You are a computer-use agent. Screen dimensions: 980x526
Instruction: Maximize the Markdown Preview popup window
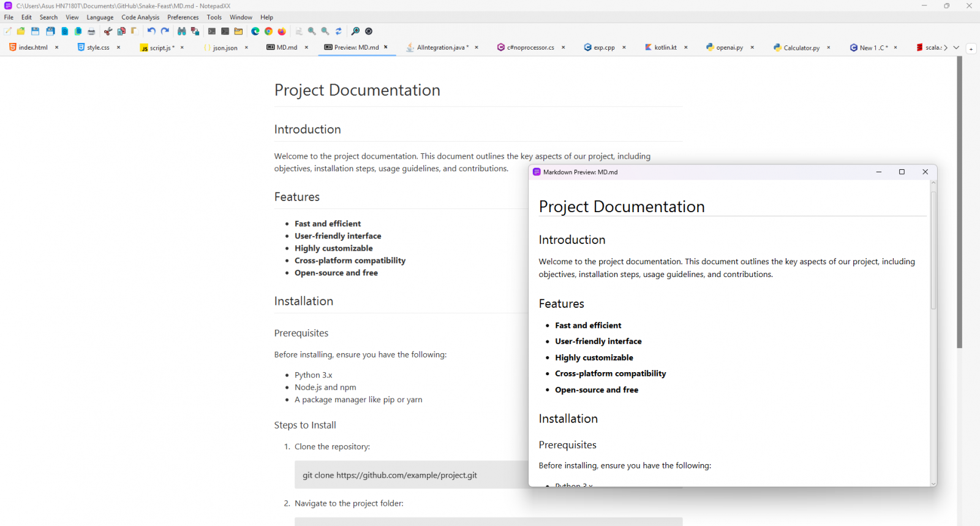[x=902, y=172]
